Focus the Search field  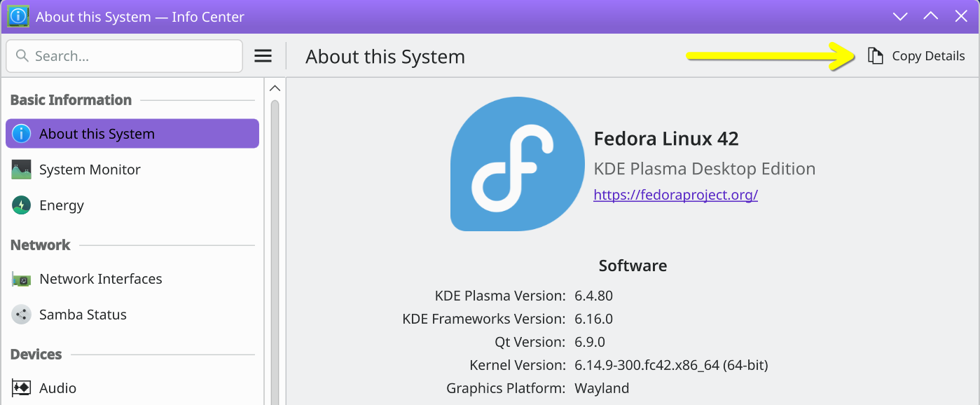click(125, 56)
